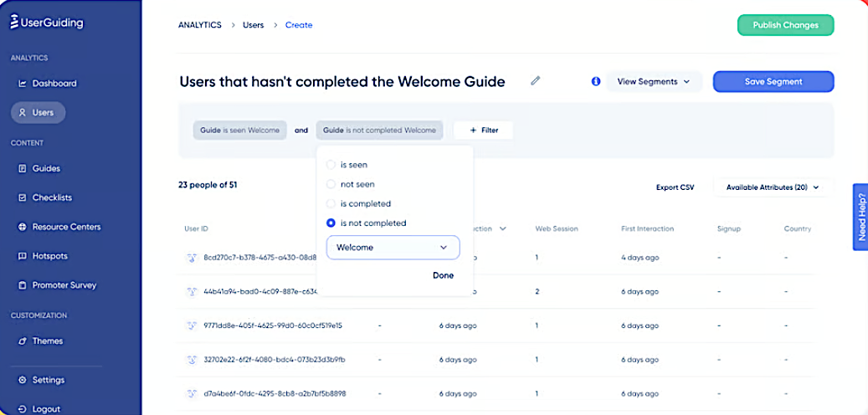Open Settings in the sidebar
The image size is (868, 415).
[x=42, y=380]
